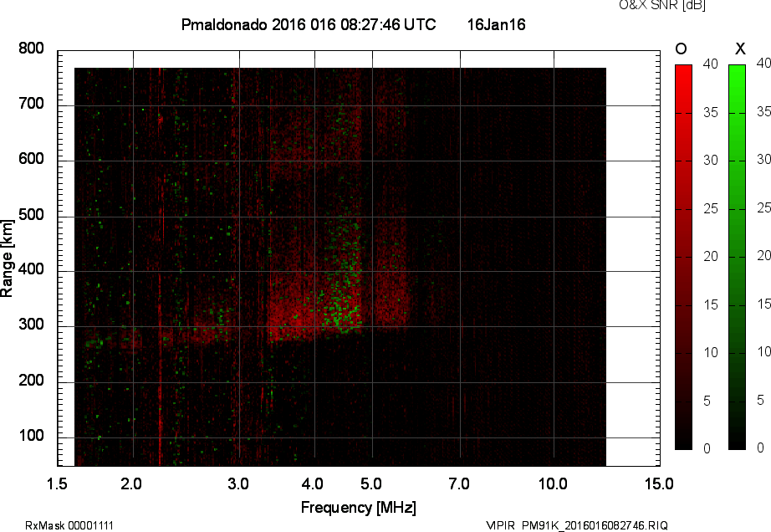Click the O colorbar tick label '35'

(x=711, y=113)
